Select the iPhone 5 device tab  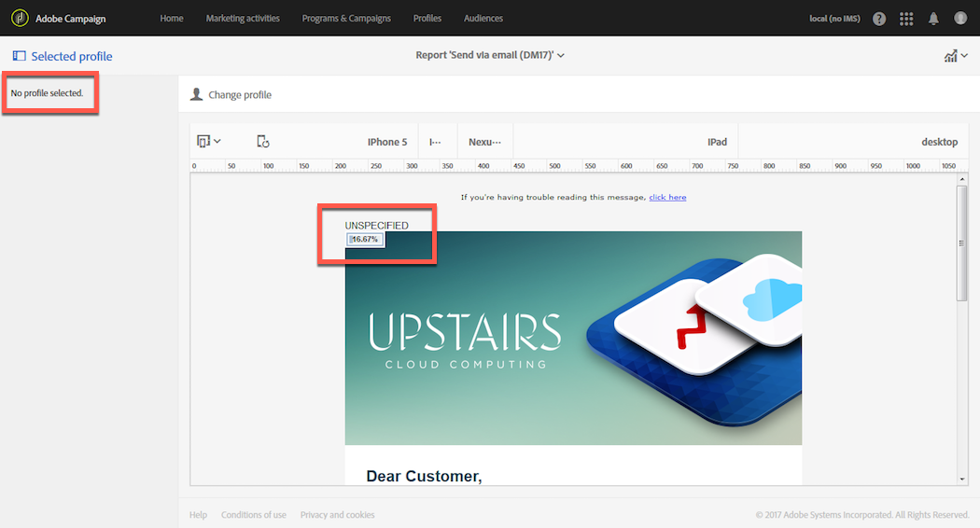pos(387,142)
